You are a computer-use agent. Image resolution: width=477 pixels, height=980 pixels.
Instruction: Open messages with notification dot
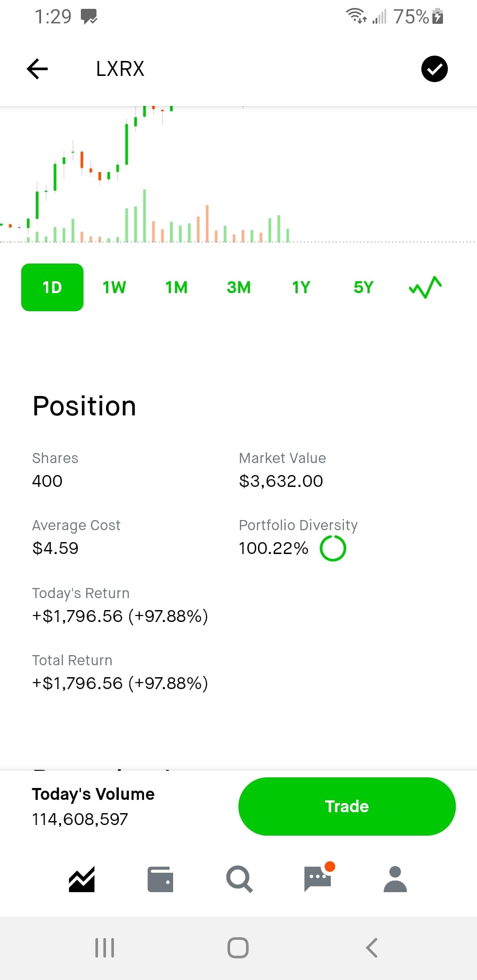318,879
